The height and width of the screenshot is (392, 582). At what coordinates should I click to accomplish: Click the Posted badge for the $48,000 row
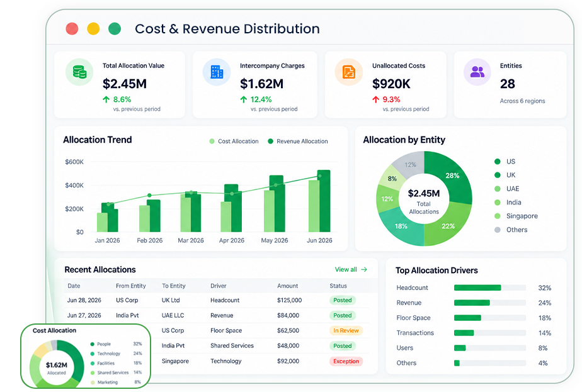[342, 345]
